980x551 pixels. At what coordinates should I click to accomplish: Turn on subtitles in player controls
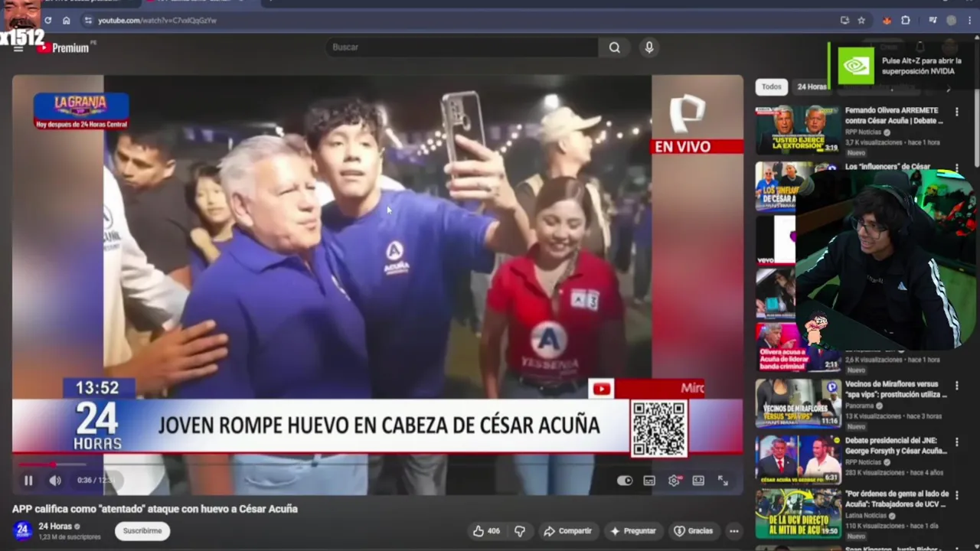pos(649,481)
